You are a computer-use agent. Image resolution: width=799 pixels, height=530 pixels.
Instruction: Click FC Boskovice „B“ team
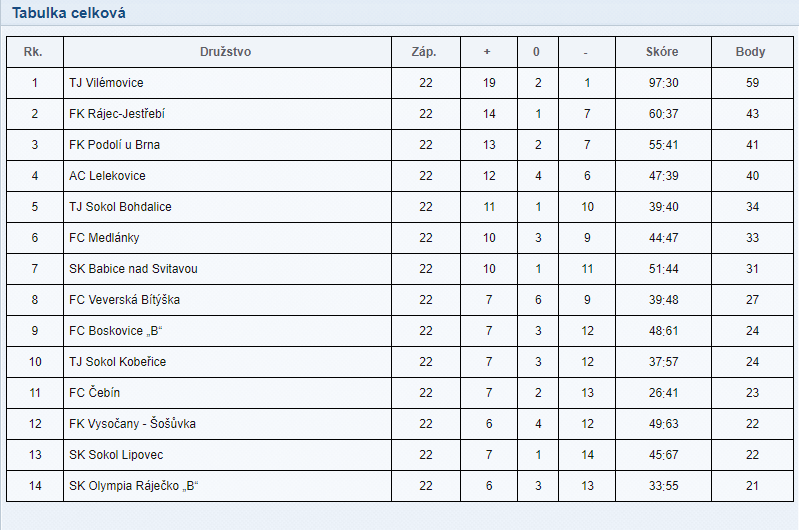click(x=115, y=331)
